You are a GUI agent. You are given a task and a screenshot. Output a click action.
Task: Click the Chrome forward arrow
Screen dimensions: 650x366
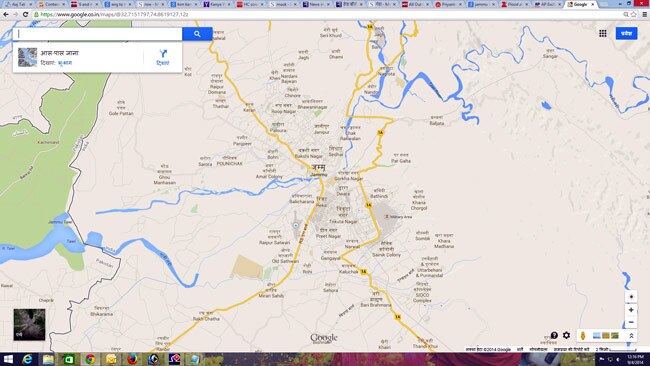[x=15, y=14]
